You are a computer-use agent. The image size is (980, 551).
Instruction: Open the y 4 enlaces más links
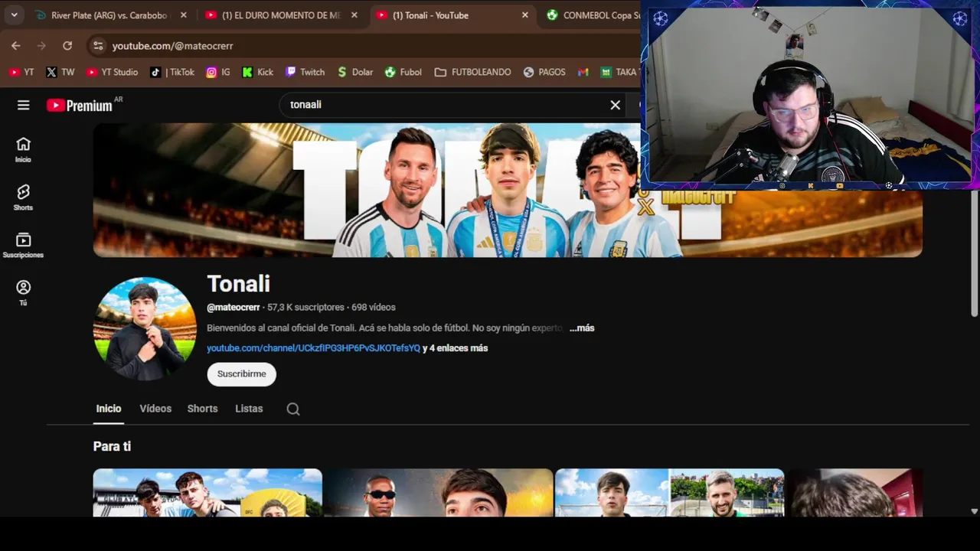click(x=455, y=348)
